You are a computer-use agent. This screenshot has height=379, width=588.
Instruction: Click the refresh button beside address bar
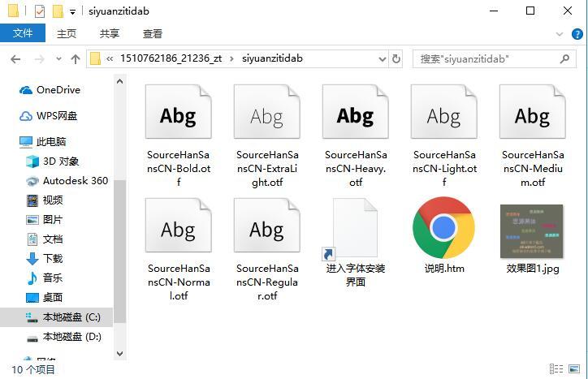[x=396, y=59]
